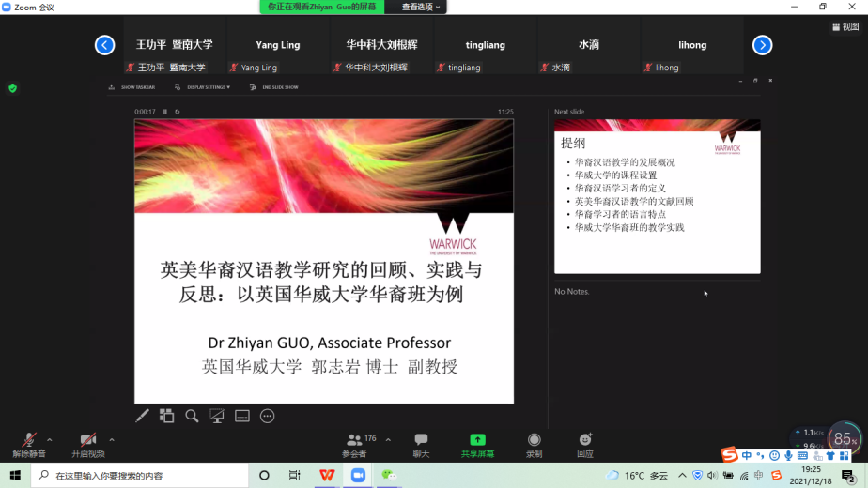Click the Windows taskbar search box
The width and height of the screenshot is (868, 488).
point(141,476)
